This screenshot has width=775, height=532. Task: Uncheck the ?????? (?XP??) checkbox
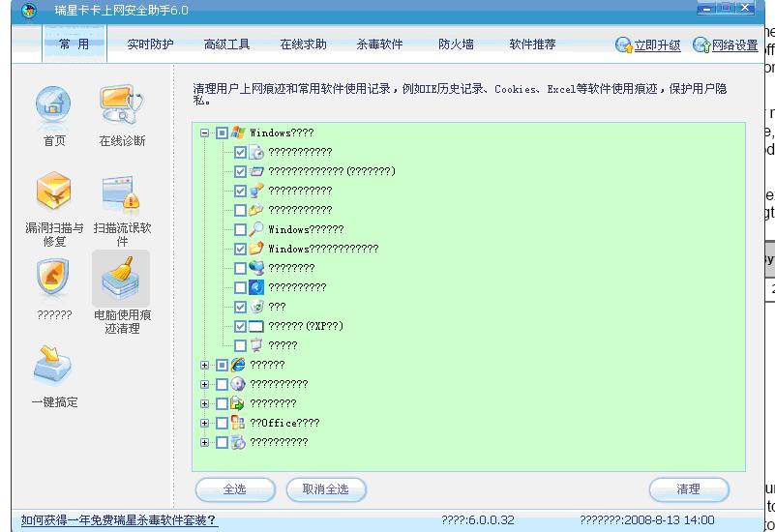point(240,327)
